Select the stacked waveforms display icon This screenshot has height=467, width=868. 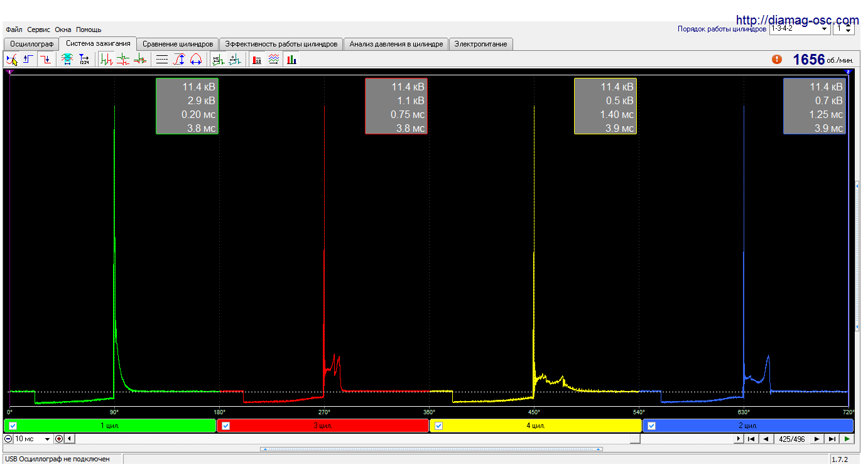pos(123,60)
